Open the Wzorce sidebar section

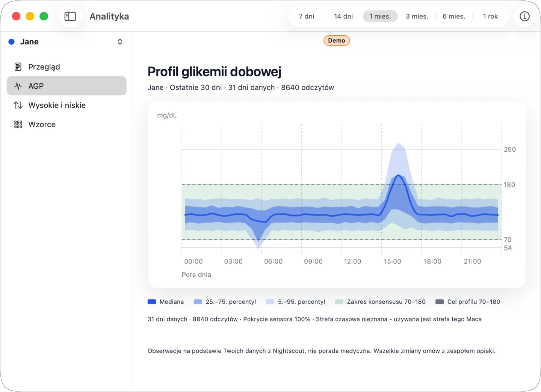point(66,124)
